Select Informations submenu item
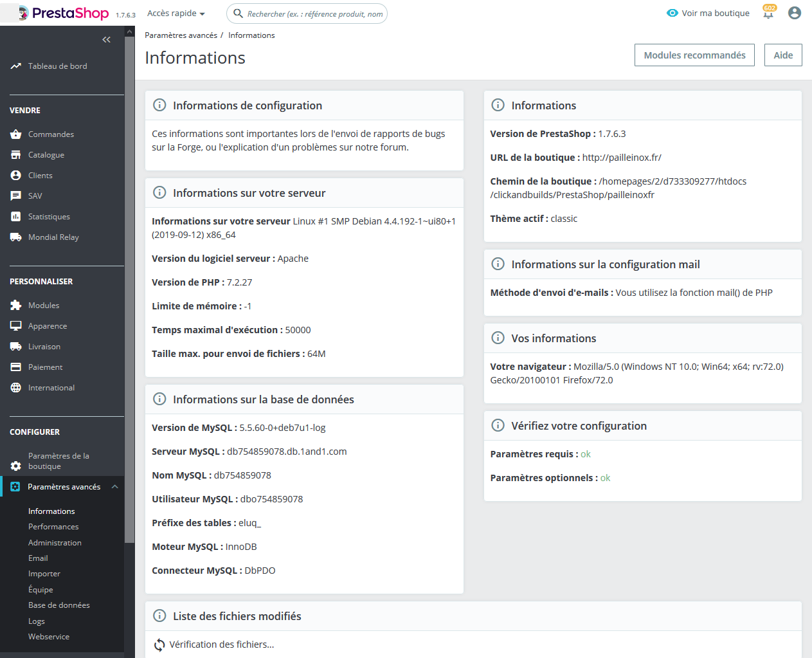Image resolution: width=812 pixels, height=658 pixels. pos(51,511)
